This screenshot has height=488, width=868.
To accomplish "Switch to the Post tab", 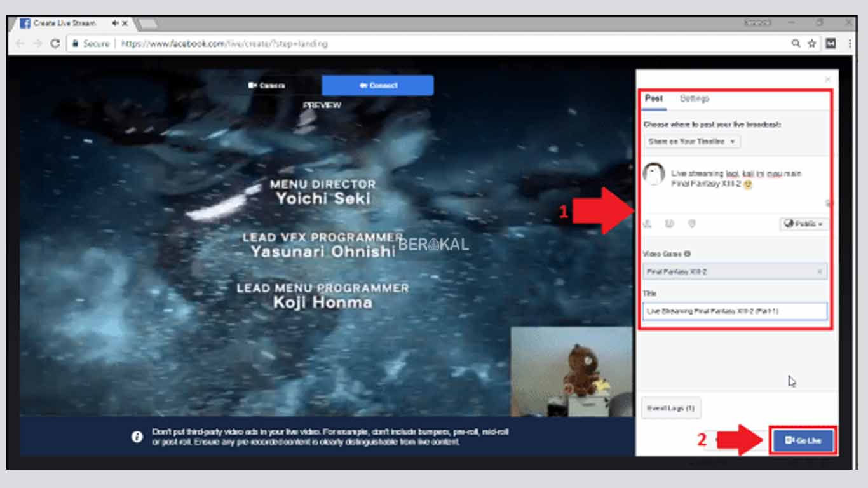I will (x=654, y=98).
